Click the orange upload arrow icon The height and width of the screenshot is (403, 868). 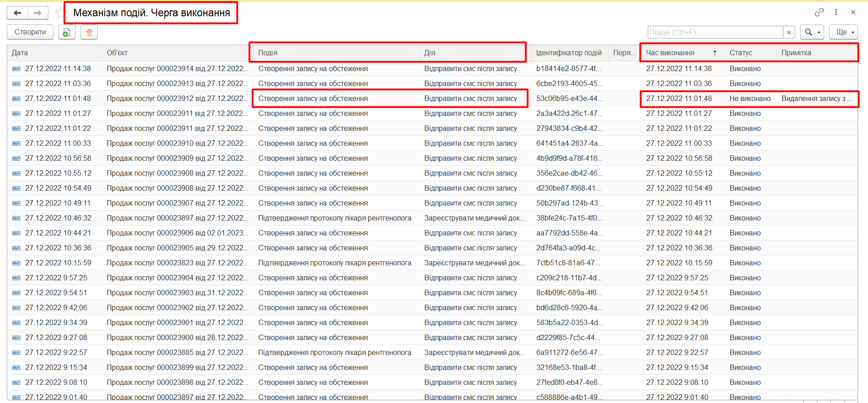pos(89,32)
